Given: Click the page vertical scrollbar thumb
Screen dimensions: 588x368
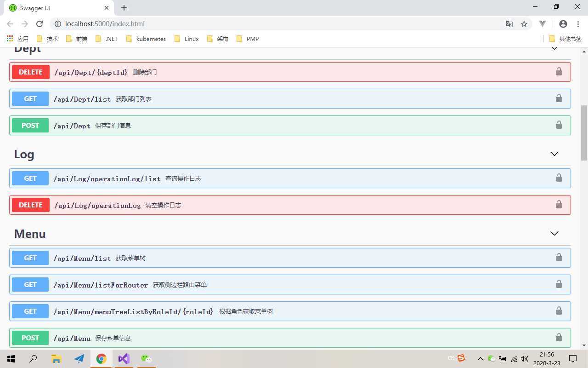Looking at the screenshot, I should tap(584, 132).
